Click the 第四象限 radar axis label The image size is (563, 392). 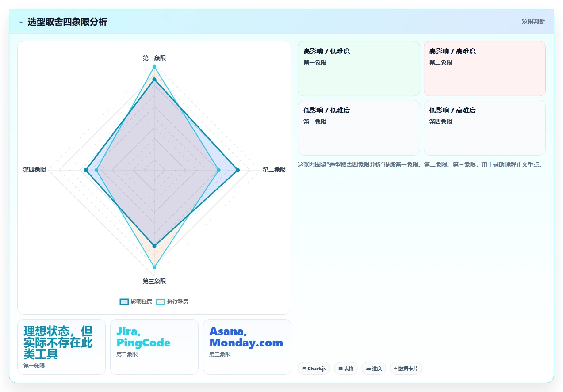(x=34, y=170)
